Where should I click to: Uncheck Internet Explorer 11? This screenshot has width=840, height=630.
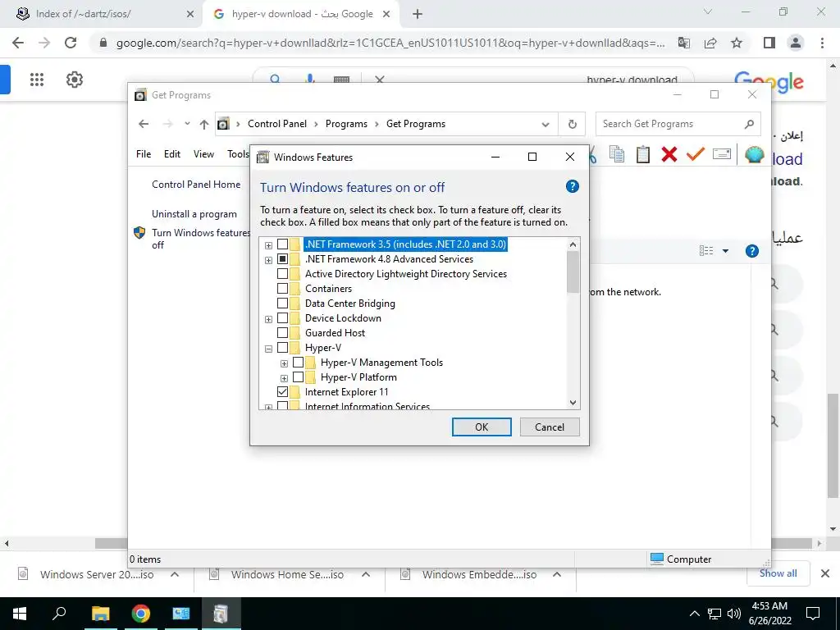[282, 392]
